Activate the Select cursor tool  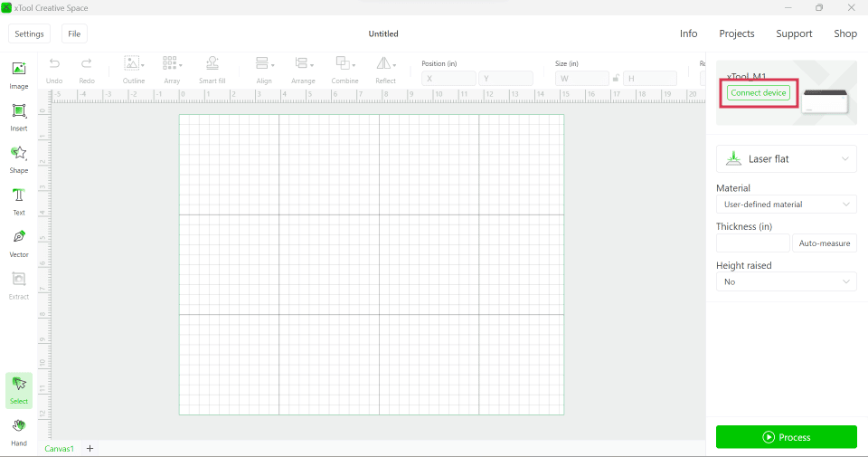[19, 391]
